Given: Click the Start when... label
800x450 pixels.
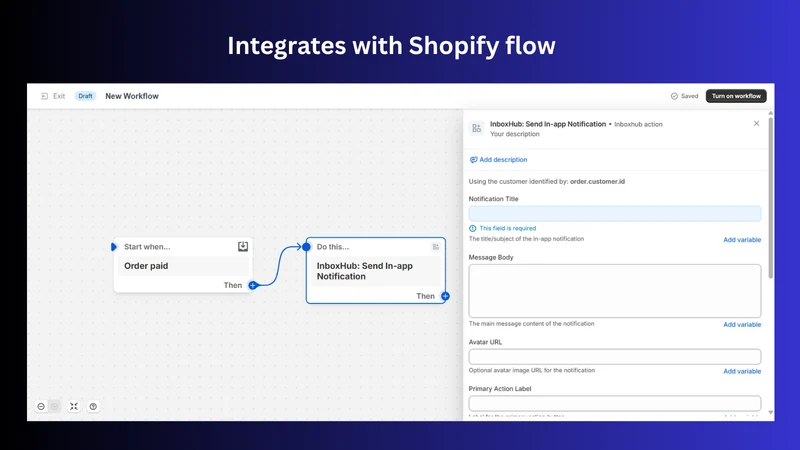Looking at the screenshot, I should click(147, 247).
